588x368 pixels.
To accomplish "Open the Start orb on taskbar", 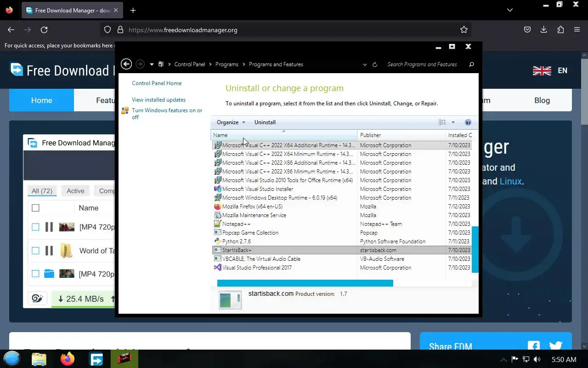I will click(x=12, y=359).
